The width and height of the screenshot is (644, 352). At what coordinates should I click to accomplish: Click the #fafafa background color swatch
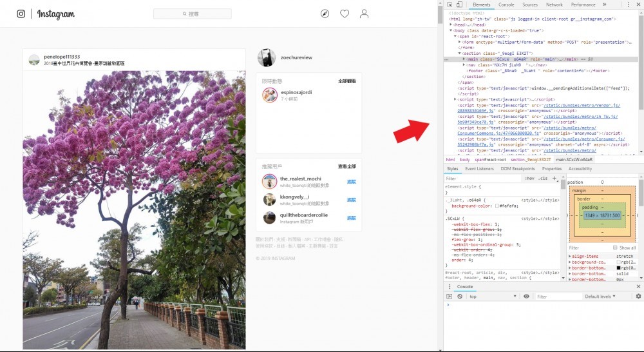[497, 206]
